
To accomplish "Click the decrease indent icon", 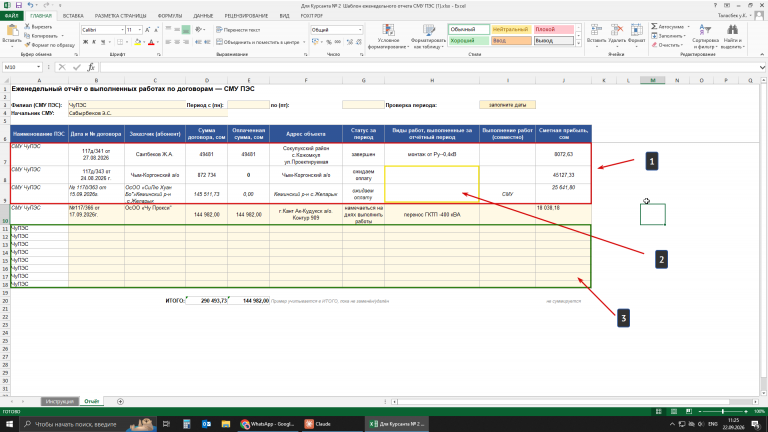I will tap(198, 42).
